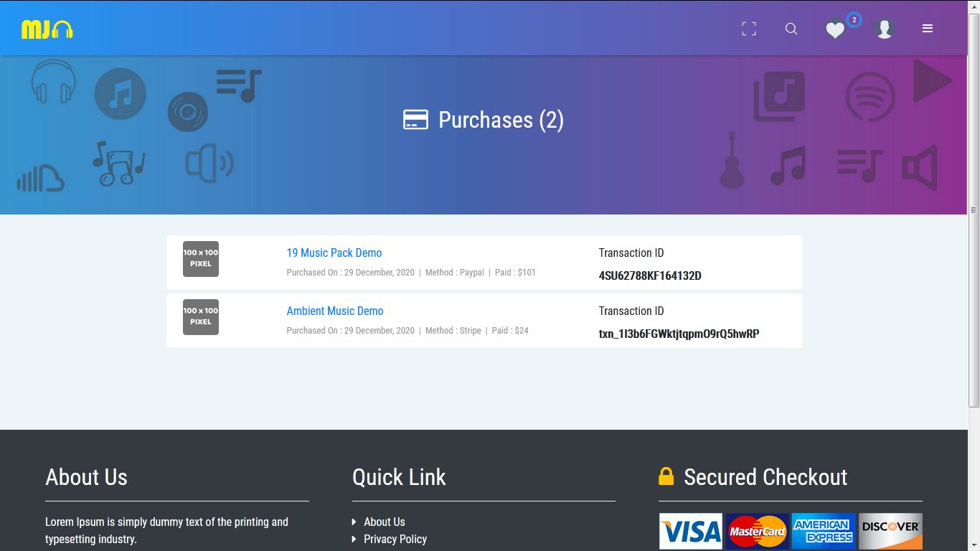Viewport: 980px width, 551px height.
Task: Expand the Privacy Policy quick link arrow
Action: coord(353,539)
